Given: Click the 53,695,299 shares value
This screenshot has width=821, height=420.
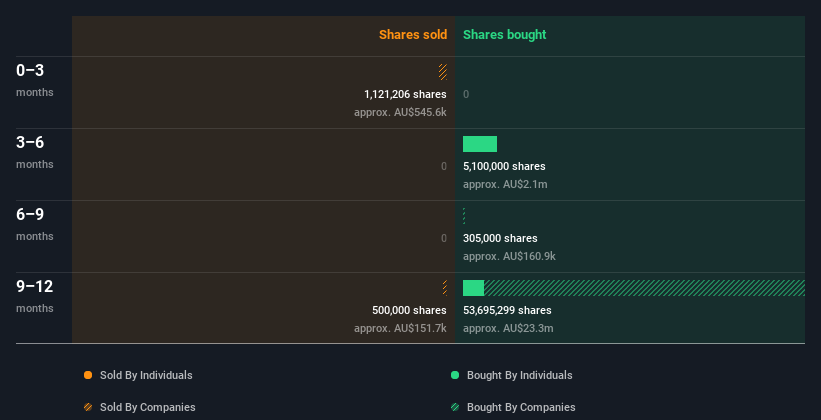Looking at the screenshot, I should [x=507, y=310].
